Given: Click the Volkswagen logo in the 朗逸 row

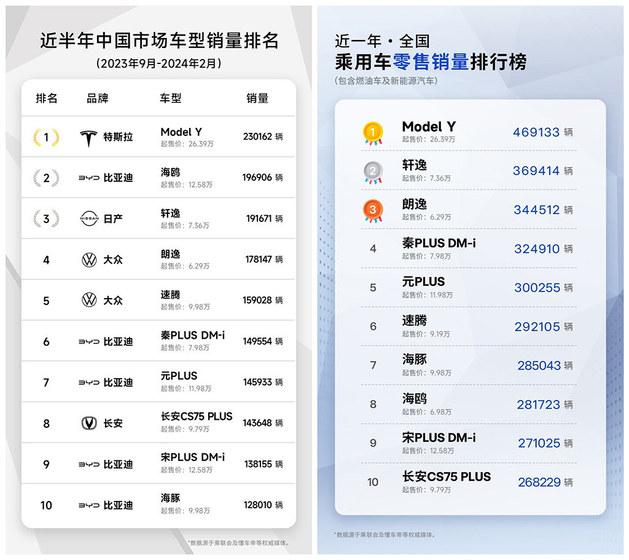Looking at the screenshot, I should pos(89,260).
